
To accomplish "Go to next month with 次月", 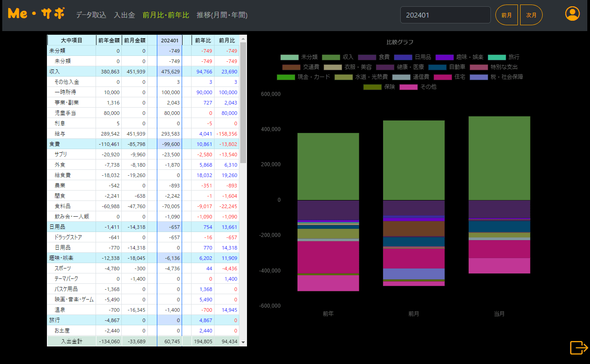I will [531, 15].
